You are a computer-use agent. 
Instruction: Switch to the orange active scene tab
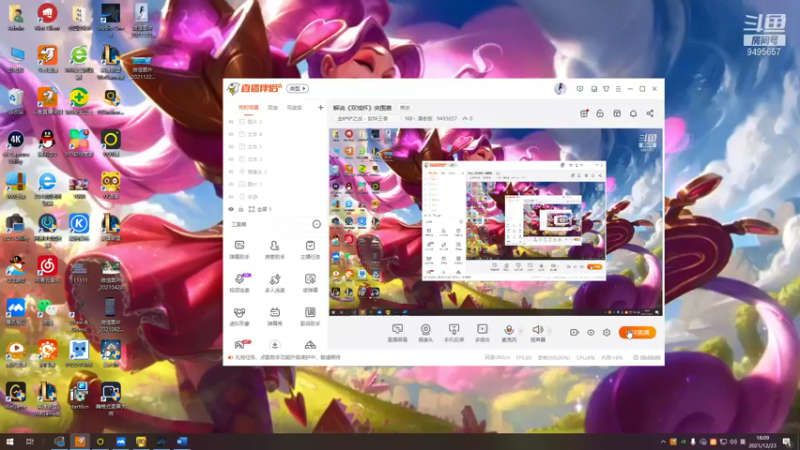248,108
